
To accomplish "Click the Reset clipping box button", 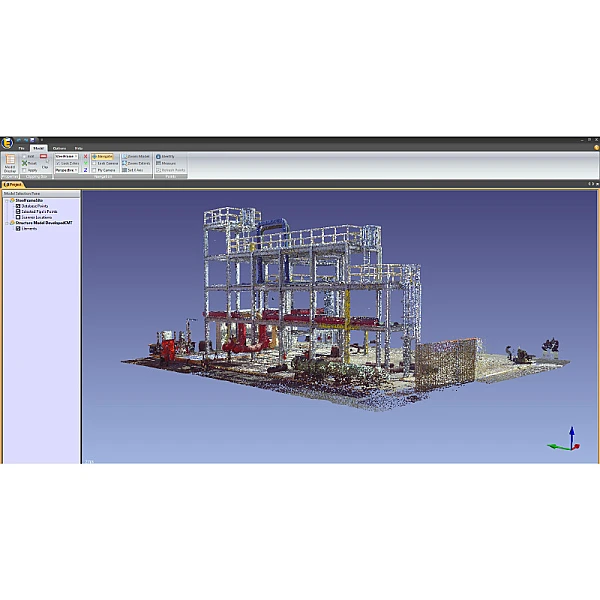I will coord(30,163).
